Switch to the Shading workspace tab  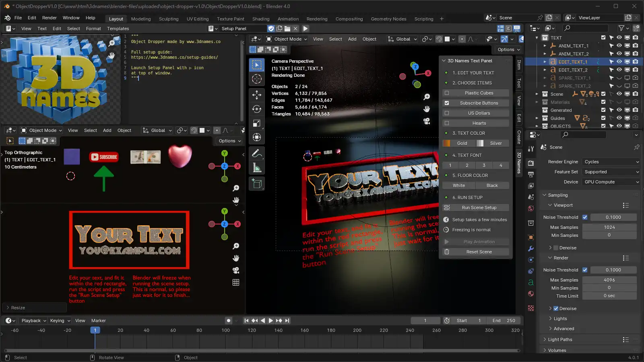click(261, 19)
